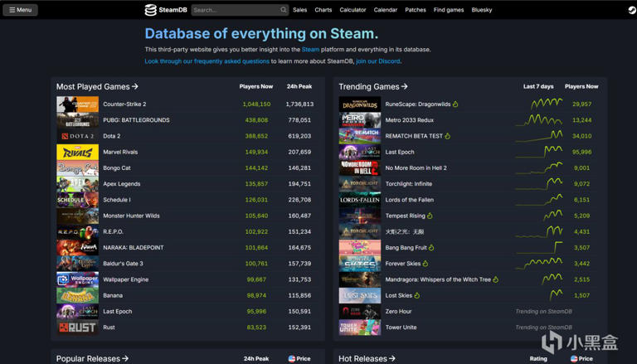Click PUBG: BATTLEGROUNDS thumbnail
The image size is (637, 364).
78,120
